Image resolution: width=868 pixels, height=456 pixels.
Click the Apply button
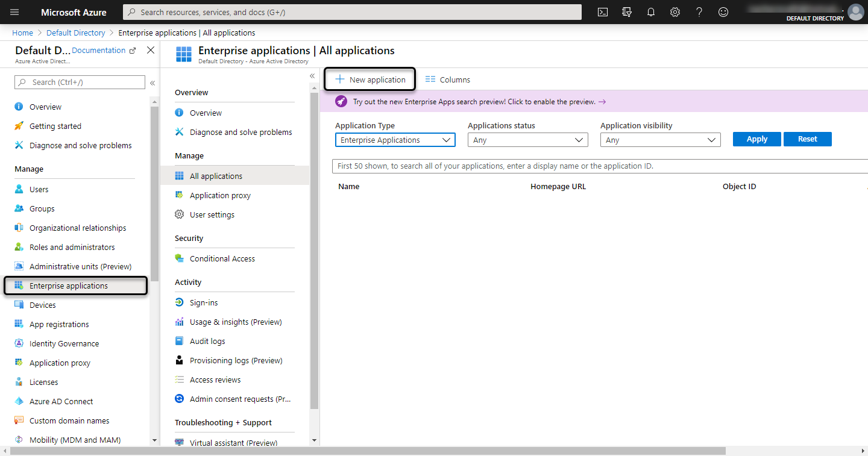click(757, 139)
